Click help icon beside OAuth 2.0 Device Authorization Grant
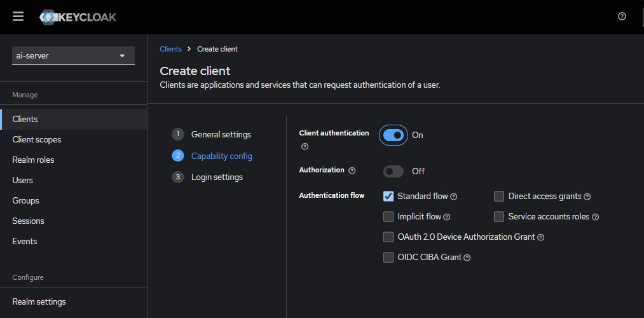Screen dimensions: 644x318 pyautogui.click(x=540, y=237)
